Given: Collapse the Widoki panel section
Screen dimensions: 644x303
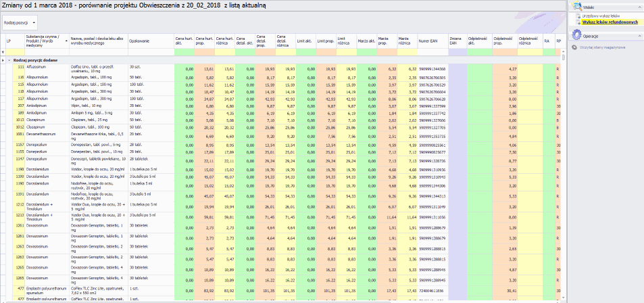Looking at the screenshot, I should tap(639, 6).
